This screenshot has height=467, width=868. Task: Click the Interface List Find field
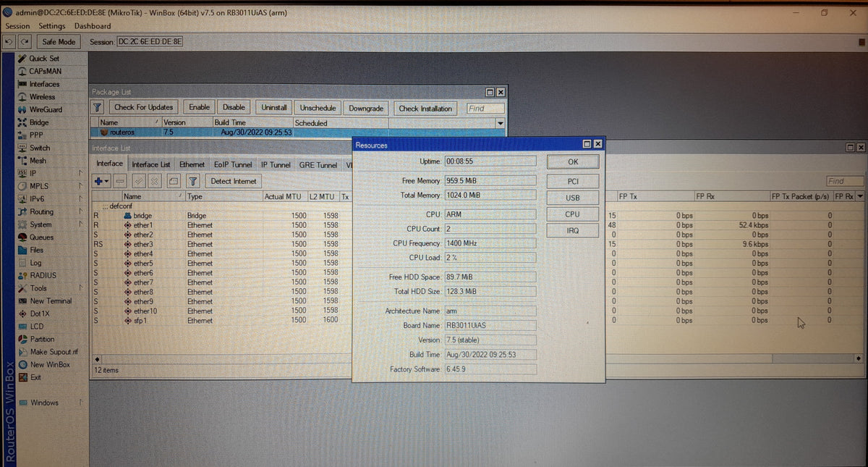point(845,181)
